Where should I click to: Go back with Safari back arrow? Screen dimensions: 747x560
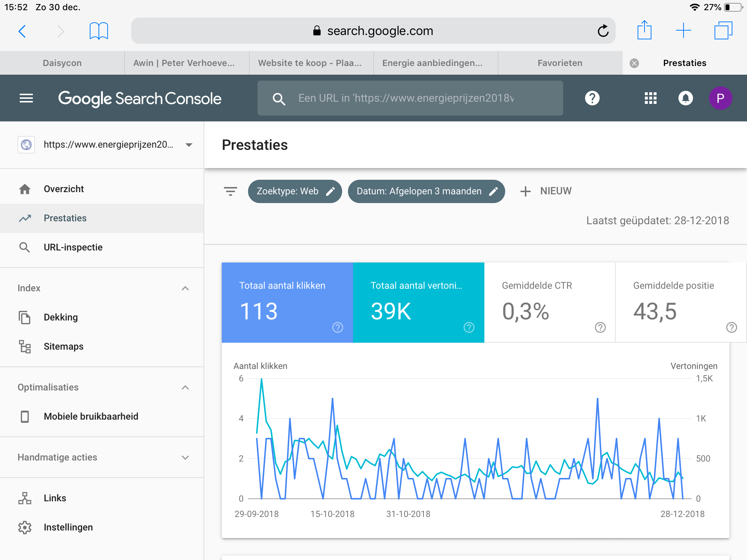coord(22,31)
